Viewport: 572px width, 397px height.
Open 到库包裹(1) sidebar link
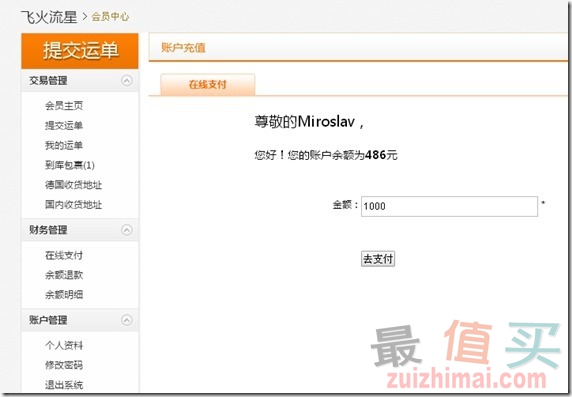(x=70, y=165)
